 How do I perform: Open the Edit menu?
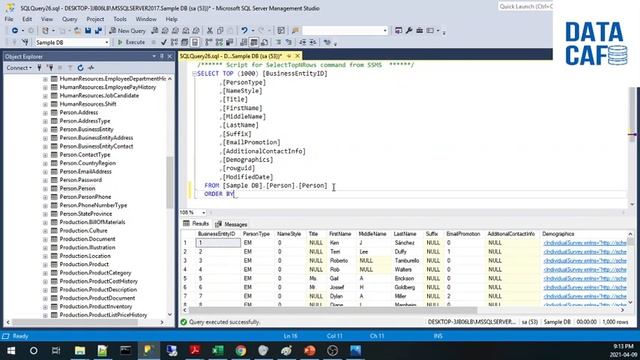[x=27, y=19]
